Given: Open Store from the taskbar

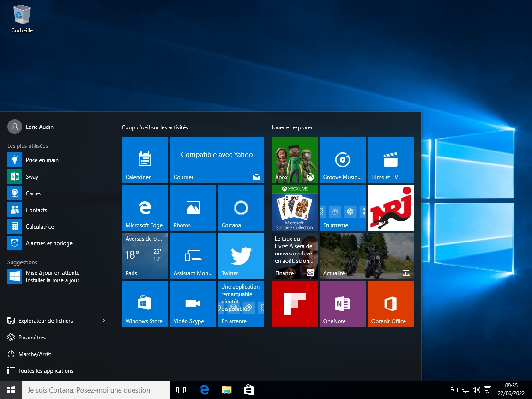Looking at the screenshot, I should pyautogui.click(x=249, y=390).
